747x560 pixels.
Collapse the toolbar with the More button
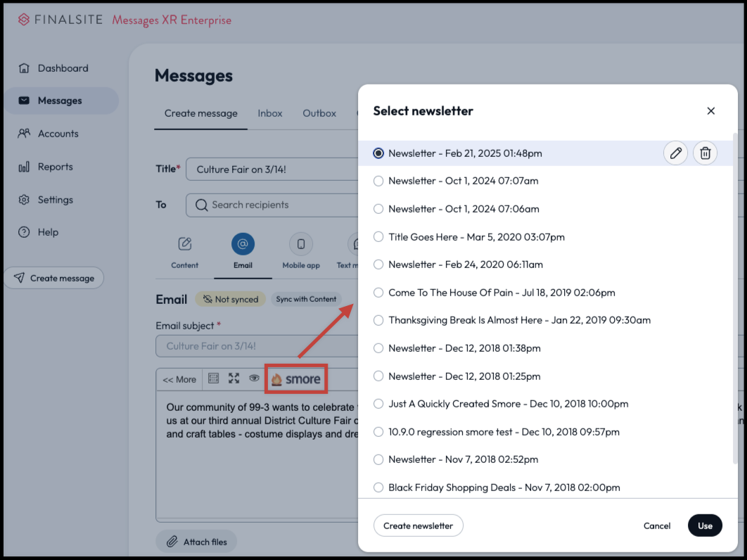click(x=179, y=378)
